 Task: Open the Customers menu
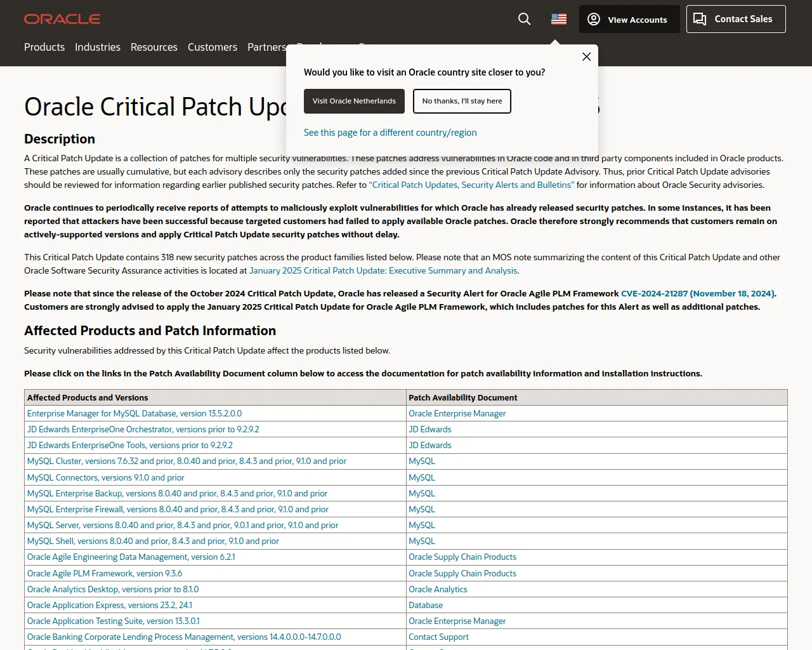tap(213, 47)
